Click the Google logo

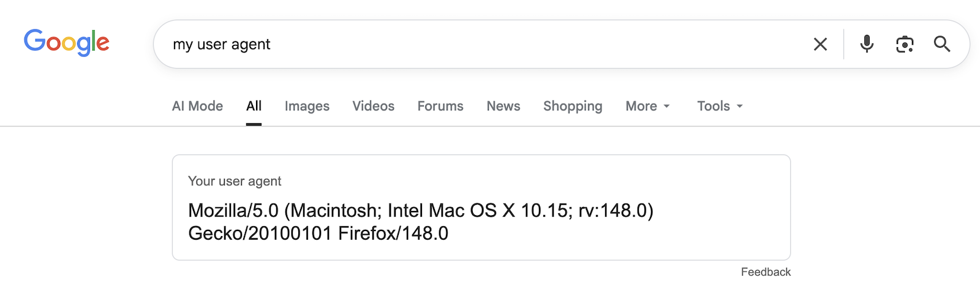pos(67,42)
